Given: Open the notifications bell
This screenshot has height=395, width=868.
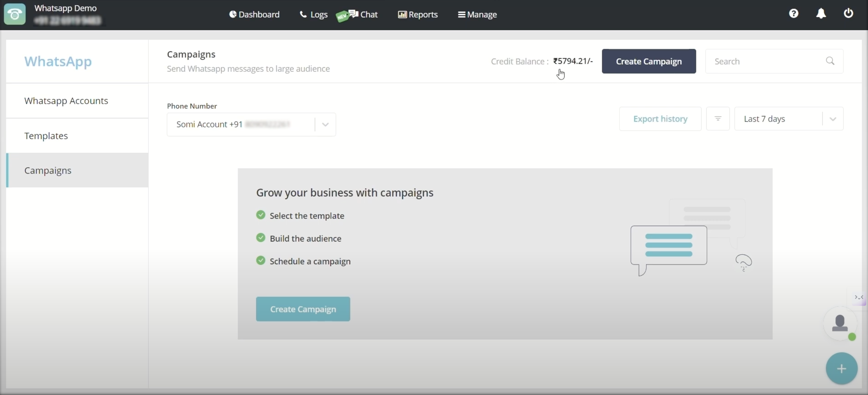Looking at the screenshot, I should (x=821, y=13).
